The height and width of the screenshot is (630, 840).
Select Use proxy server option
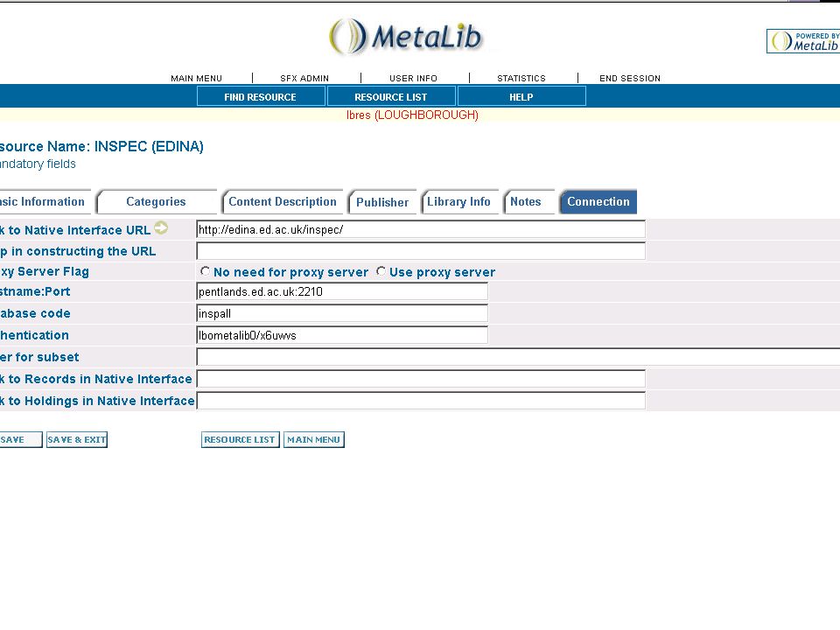[381, 271]
